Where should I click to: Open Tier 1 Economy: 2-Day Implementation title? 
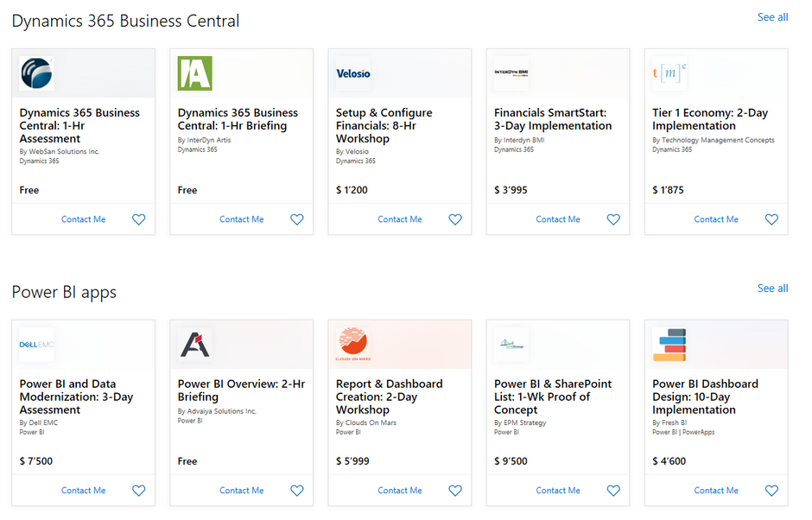pos(710,119)
